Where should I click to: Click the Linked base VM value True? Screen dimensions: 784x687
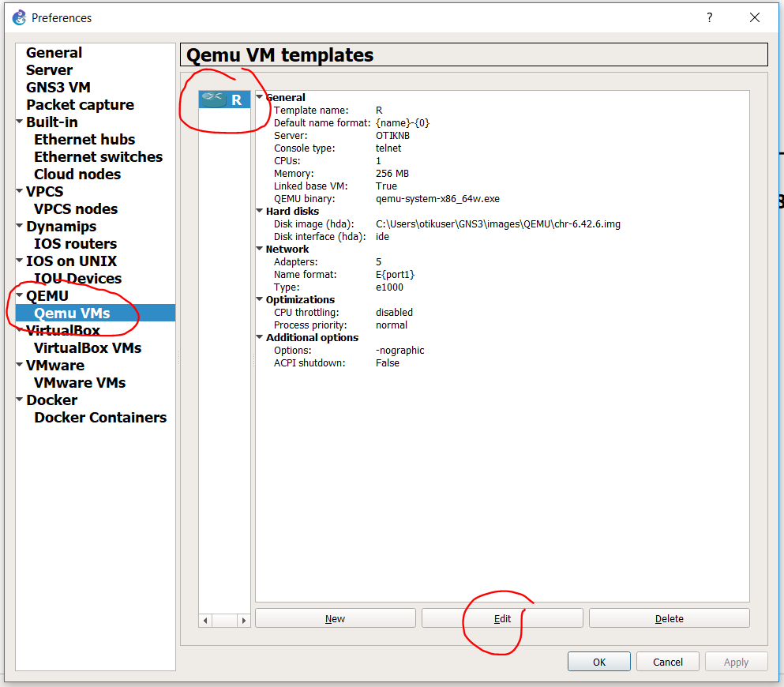(386, 186)
